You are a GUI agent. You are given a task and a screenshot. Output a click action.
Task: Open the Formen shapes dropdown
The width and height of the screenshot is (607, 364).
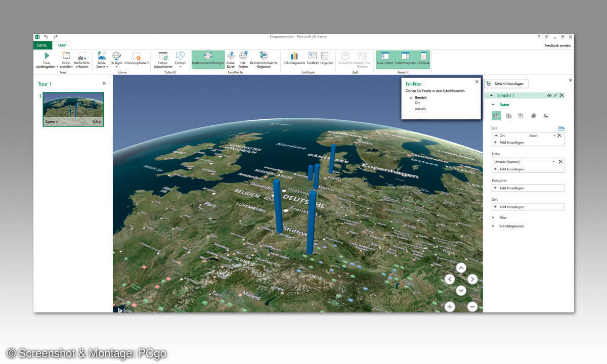(x=180, y=60)
